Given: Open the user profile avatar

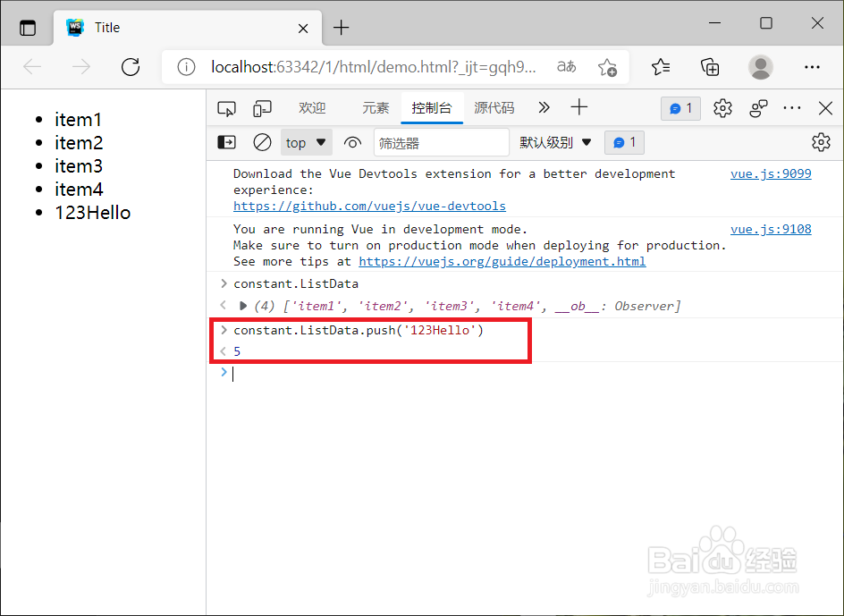Looking at the screenshot, I should point(761,67).
